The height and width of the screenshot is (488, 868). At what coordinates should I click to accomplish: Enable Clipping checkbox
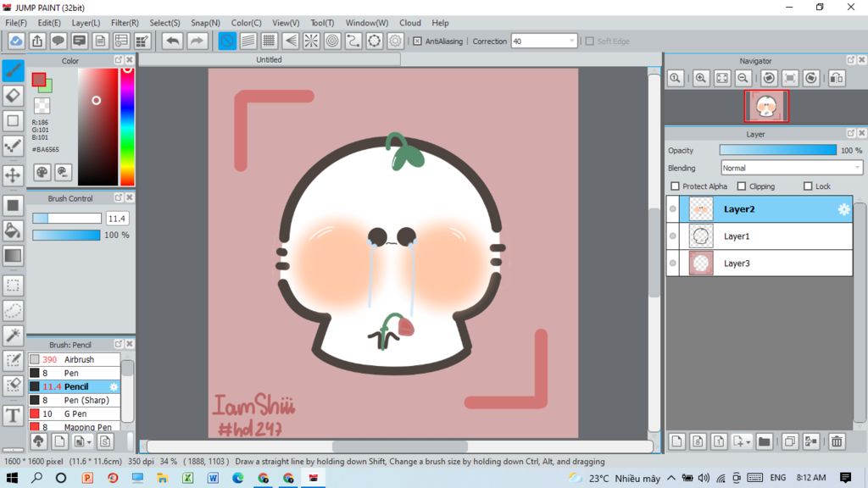(x=742, y=186)
